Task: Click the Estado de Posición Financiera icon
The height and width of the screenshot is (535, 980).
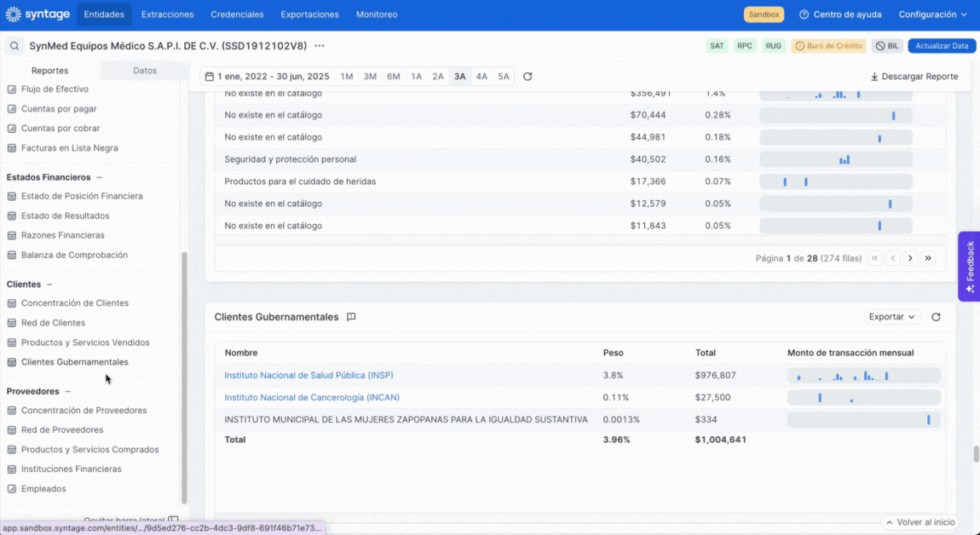Action: 11,196
